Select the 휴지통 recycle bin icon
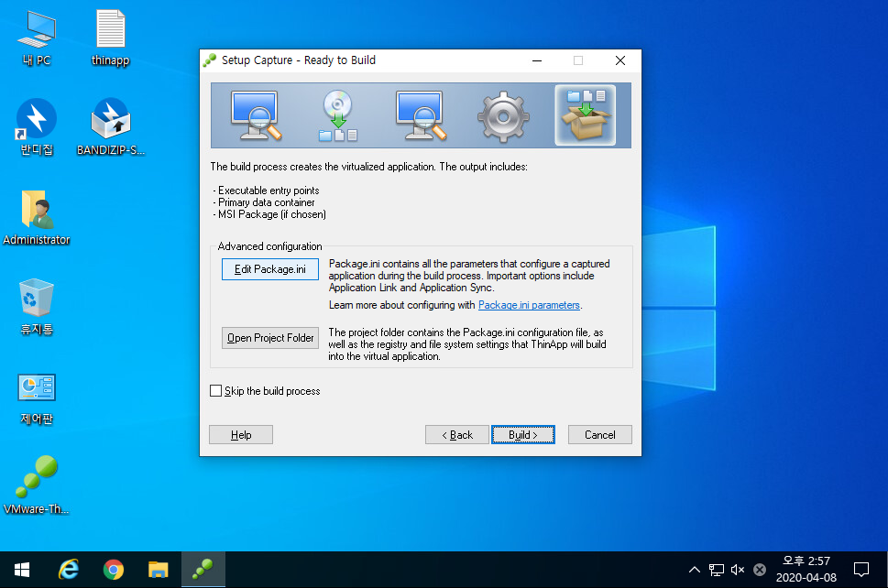 pyautogui.click(x=37, y=307)
